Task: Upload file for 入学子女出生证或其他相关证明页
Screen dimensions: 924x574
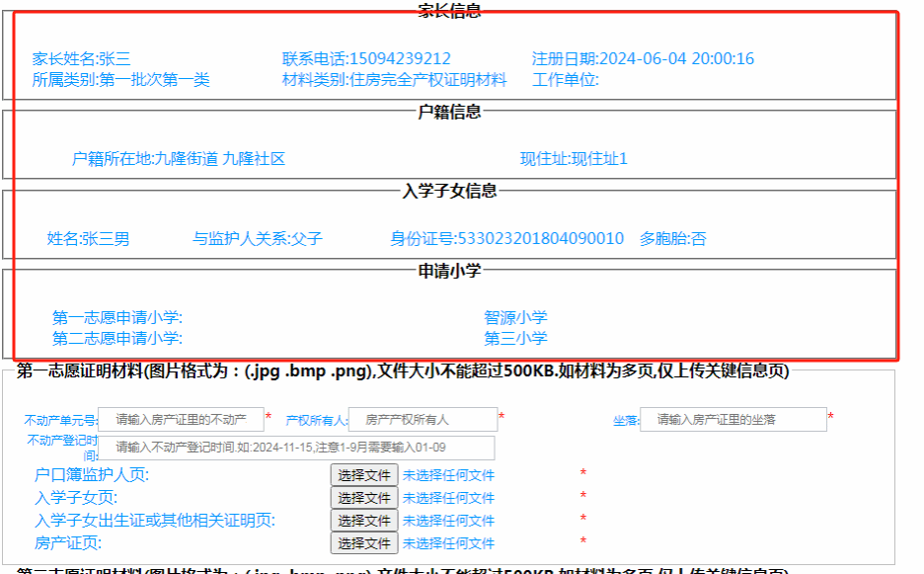Action: click(364, 521)
